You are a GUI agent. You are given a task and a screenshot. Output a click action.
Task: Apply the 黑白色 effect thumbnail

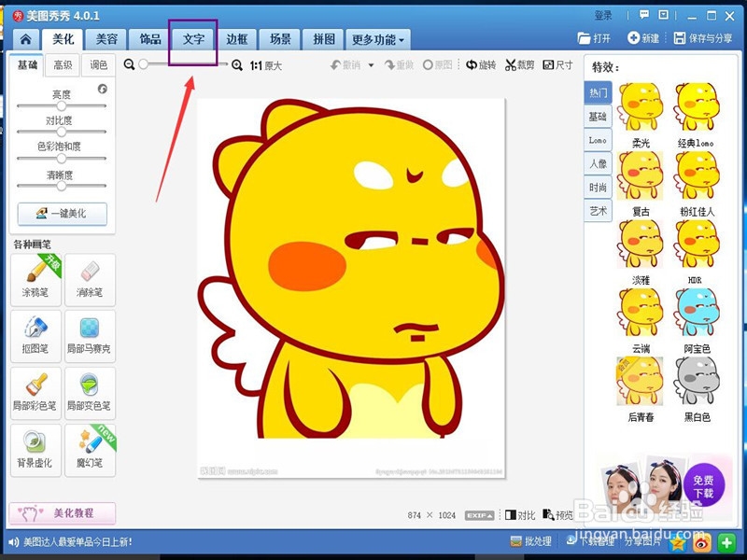(x=696, y=382)
